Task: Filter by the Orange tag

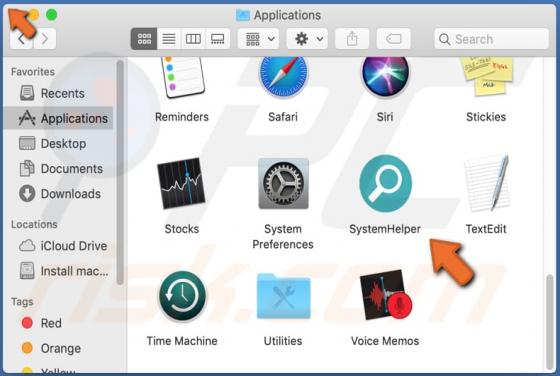Action: coord(58,348)
